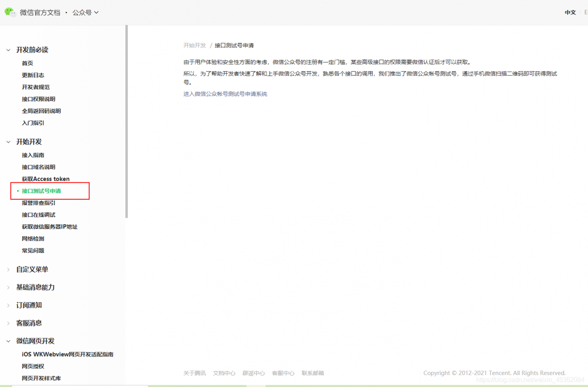Open iOS WKWebview网页开发适配指南 page
The image size is (588, 387).
(x=68, y=354)
